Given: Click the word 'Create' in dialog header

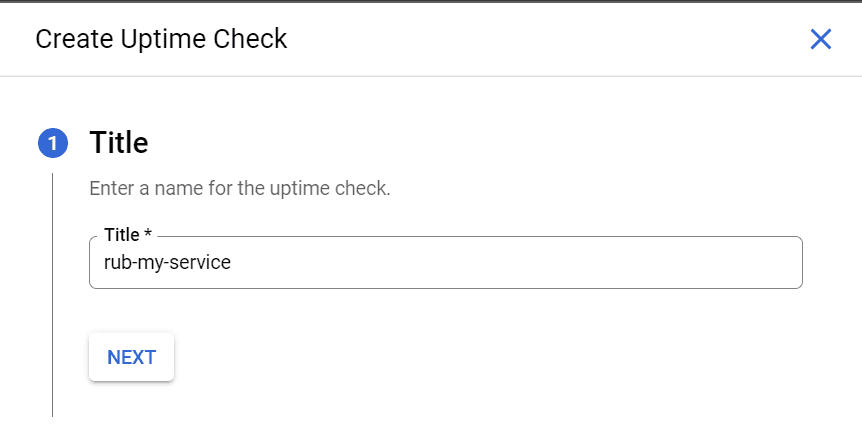Looking at the screenshot, I should pyautogui.click(x=70, y=39).
